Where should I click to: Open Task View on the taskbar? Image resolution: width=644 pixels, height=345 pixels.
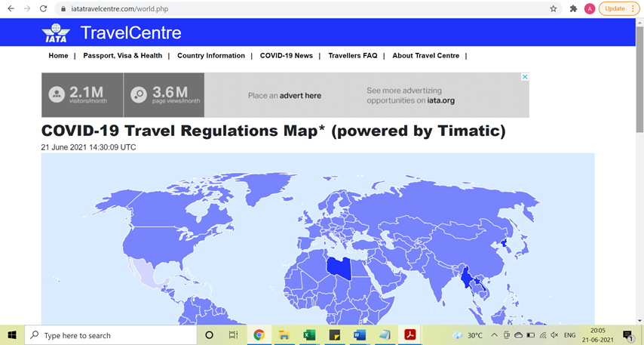tap(233, 335)
